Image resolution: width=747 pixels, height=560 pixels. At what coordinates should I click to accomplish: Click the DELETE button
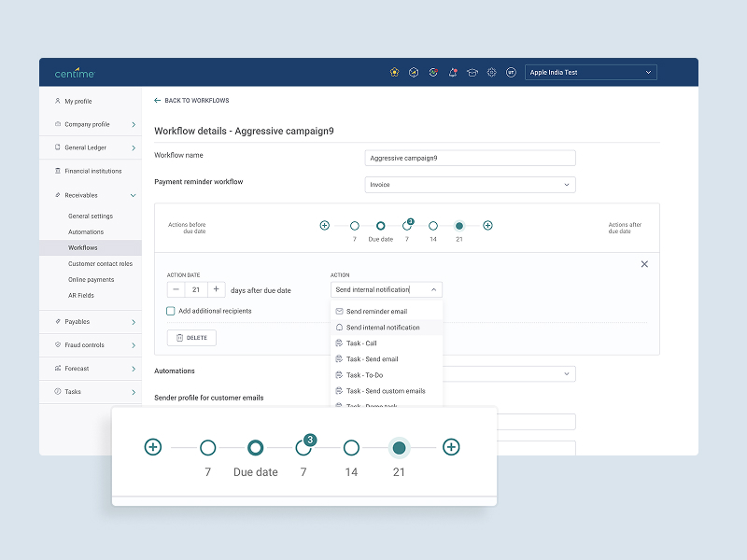(x=191, y=338)
